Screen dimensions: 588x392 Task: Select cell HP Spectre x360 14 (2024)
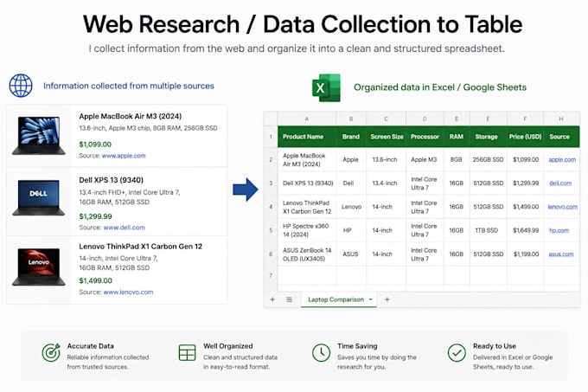tap(307, 230)
